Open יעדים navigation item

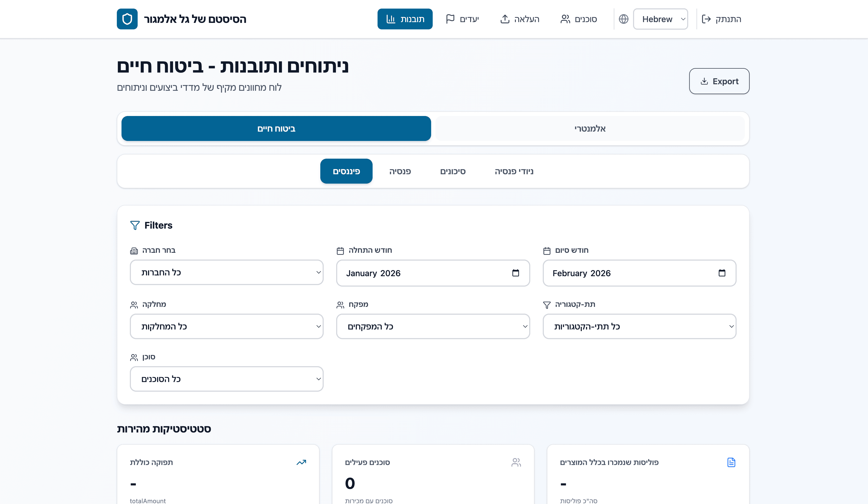pyautogui.click(x=462, y=19)
